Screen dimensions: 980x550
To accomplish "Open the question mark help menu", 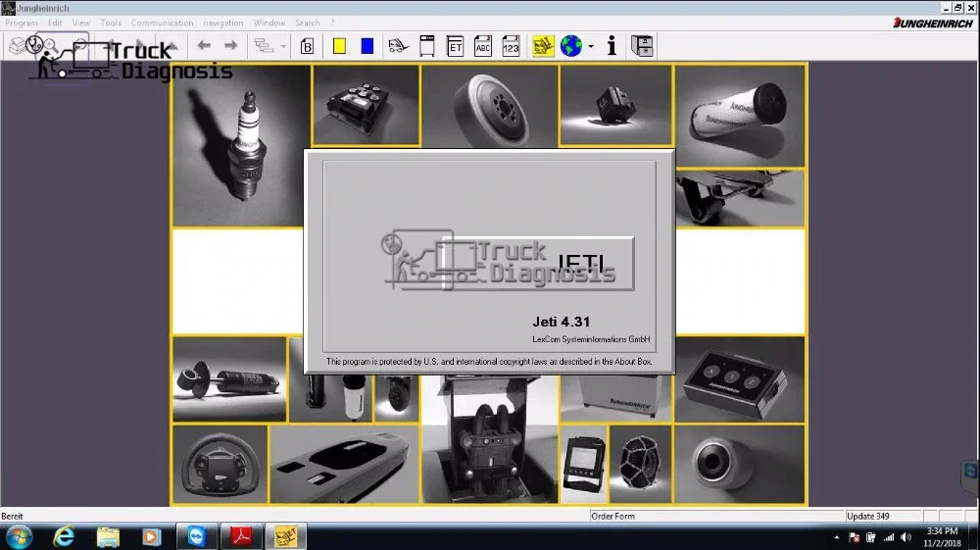I will (332, 23).
